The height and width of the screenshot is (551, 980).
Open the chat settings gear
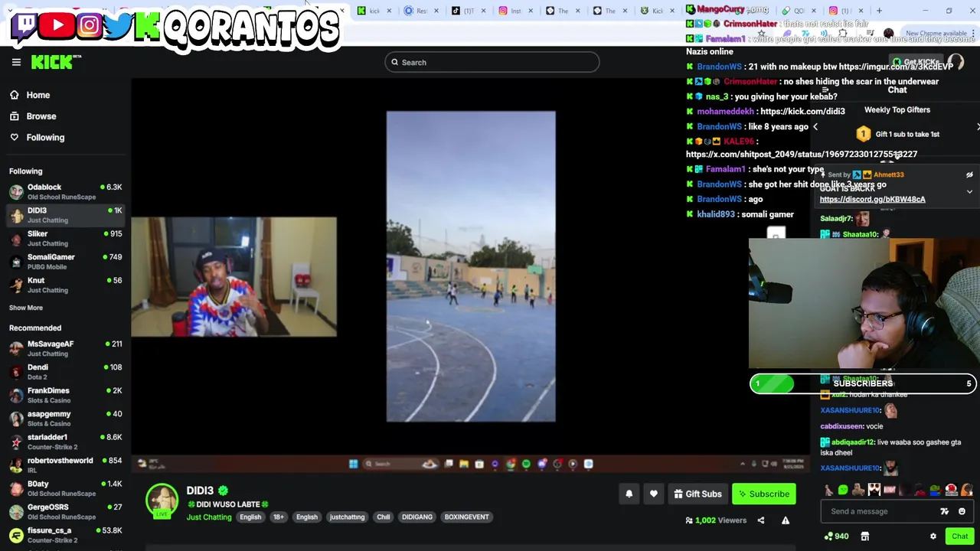coord(933,536)
